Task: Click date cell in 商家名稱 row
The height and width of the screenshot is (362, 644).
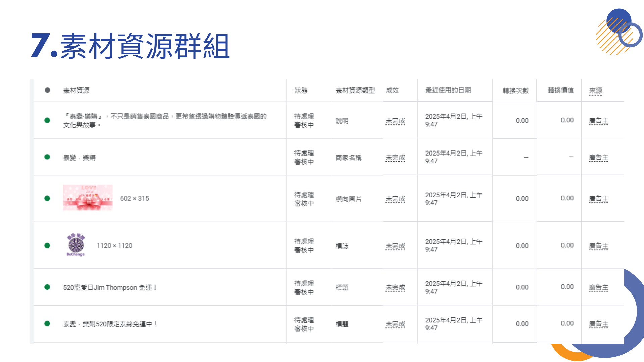Action: 453,157
